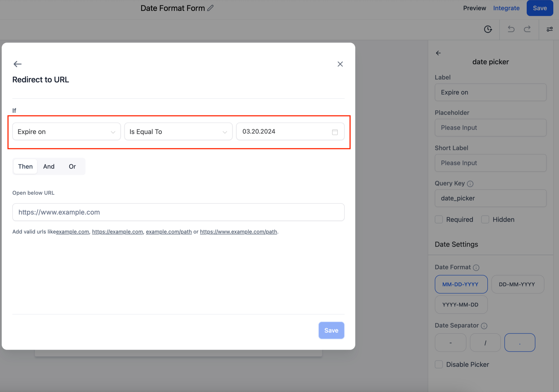Click the undo arrow icon
Image resolution: width=559 pixels, height=392 pixels.
(x=511, y=29)
